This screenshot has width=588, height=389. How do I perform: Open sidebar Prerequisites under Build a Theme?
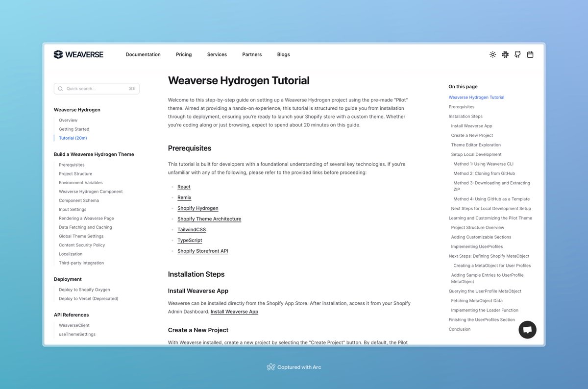coord(72,165)
